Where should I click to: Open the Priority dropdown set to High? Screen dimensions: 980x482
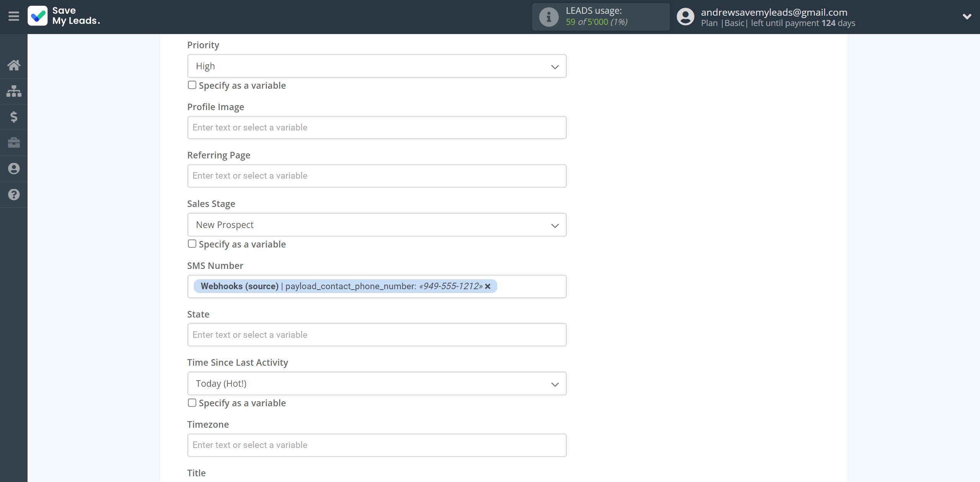(377, 66)
